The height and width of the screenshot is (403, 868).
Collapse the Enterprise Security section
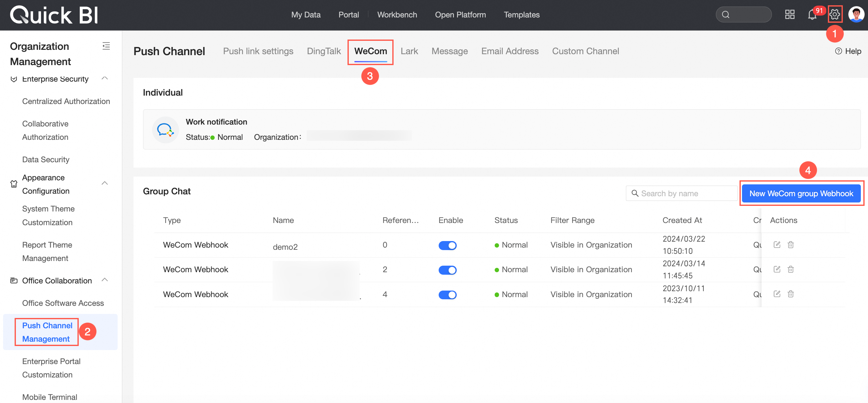coord(105,78)
